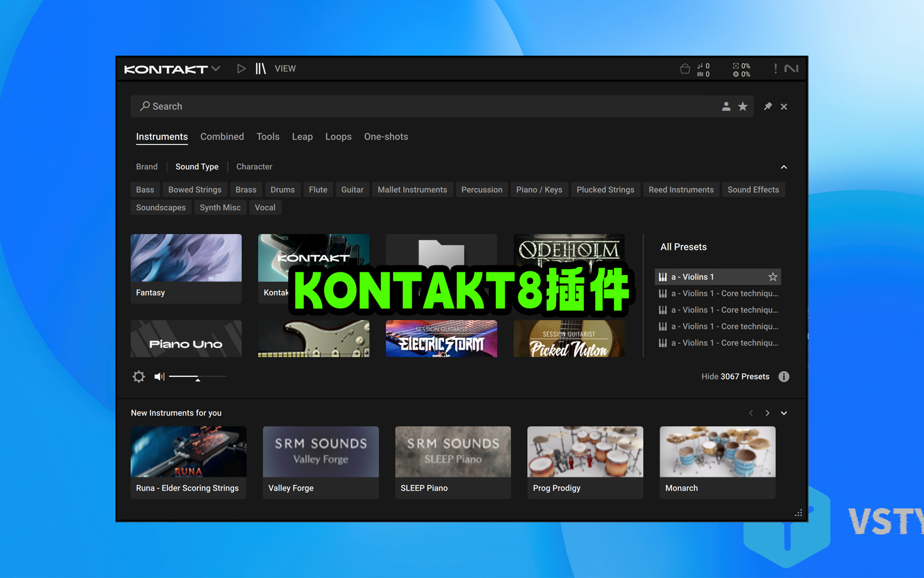The height and width of the screenshot is (578, 924).
Task: Click the preview volume speaker icon
Action: click(x=159, y=377)
